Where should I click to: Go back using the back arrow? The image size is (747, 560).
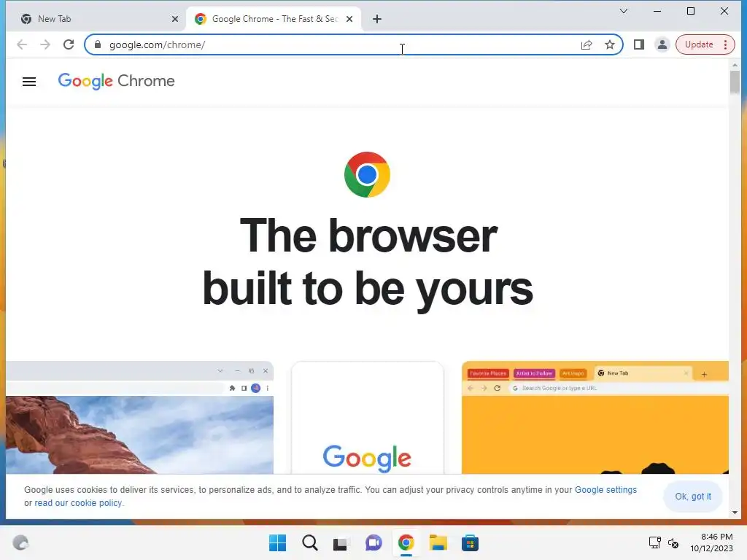[22, 44]
